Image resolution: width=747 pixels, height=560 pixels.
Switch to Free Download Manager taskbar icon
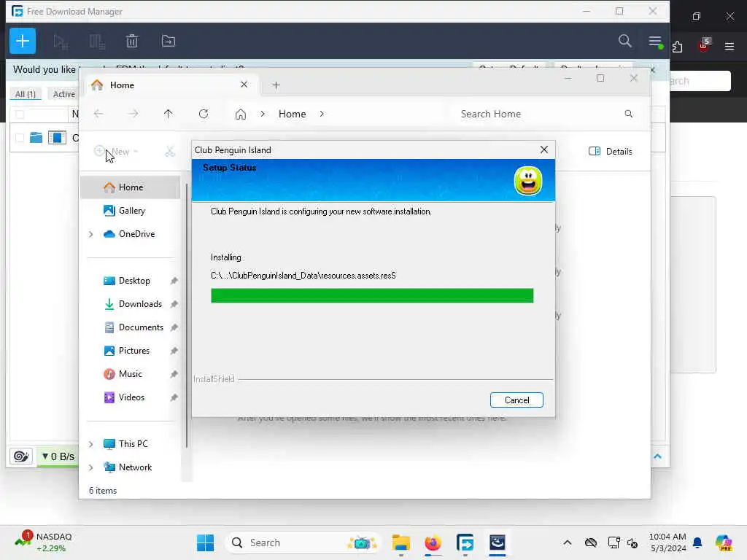coord(465,542)
